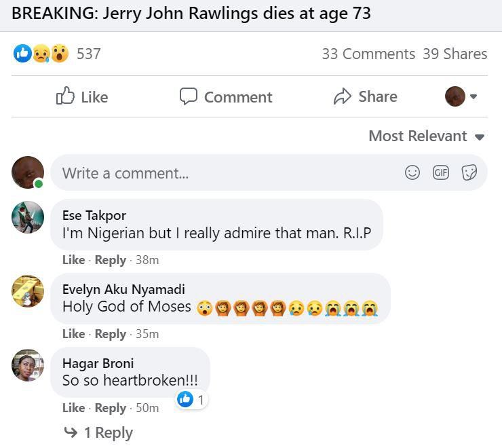Open Evelyn Aku Nyamadi's profile picture
The image size is (502, 448).
(x=28, y=291)
